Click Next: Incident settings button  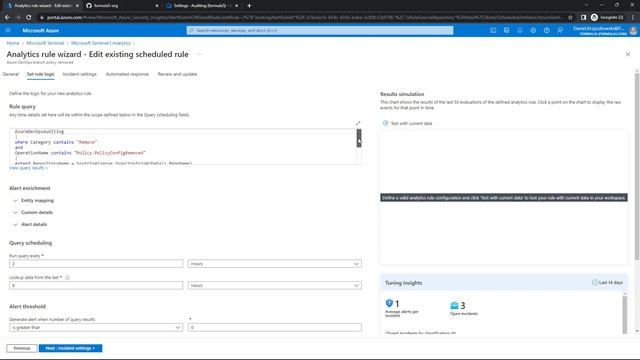[x=70, y=348]
